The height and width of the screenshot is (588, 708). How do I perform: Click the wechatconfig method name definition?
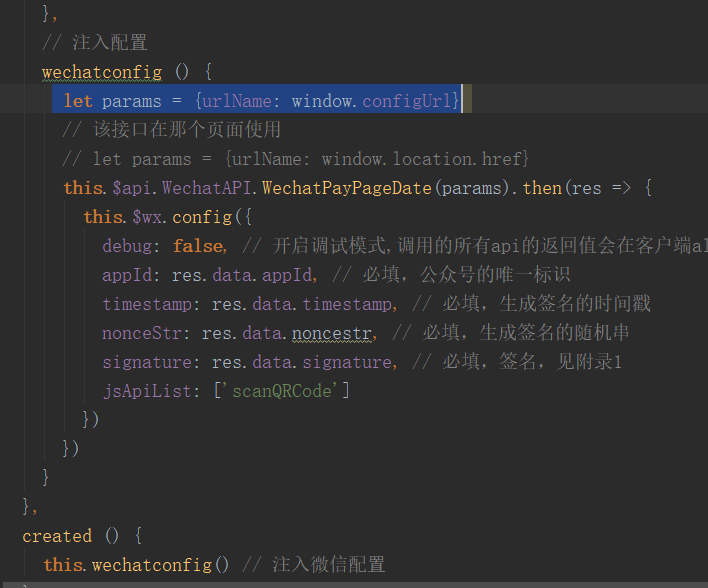[102, 72]
